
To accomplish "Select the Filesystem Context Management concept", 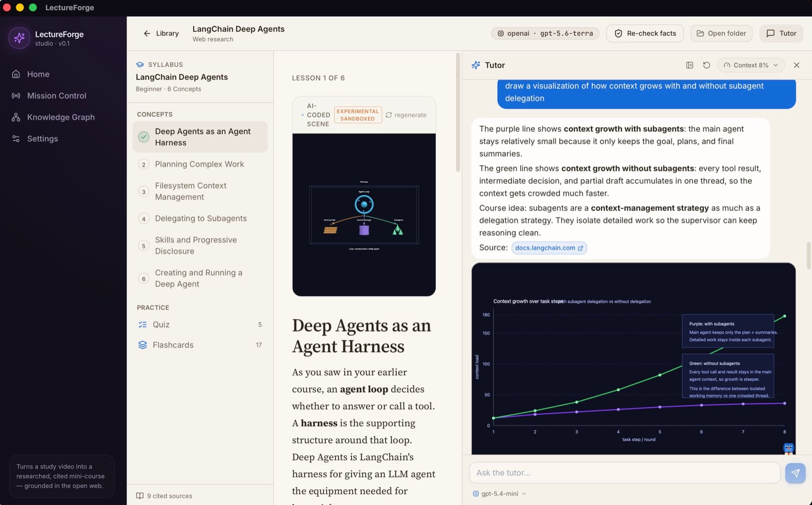I will coord(200,191).
